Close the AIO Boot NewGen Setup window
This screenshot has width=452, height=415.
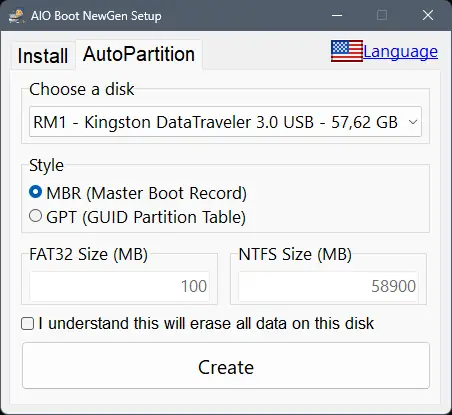428,15
